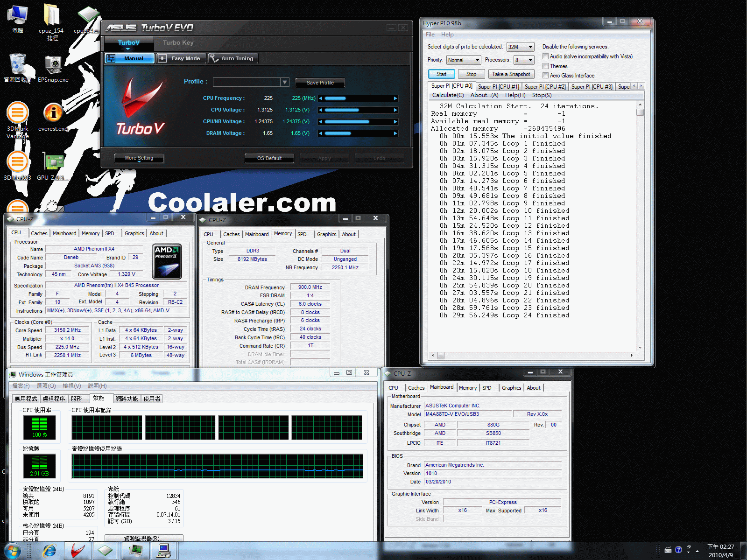This screenshot has width=747, height=560.
Task: Click OS Default button
Action: pos(269,158)
